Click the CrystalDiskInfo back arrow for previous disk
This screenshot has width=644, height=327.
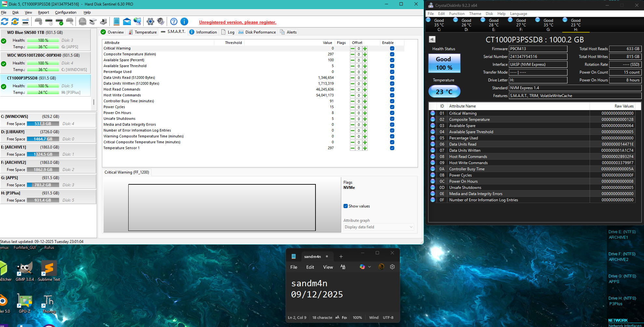pos(432,39)
